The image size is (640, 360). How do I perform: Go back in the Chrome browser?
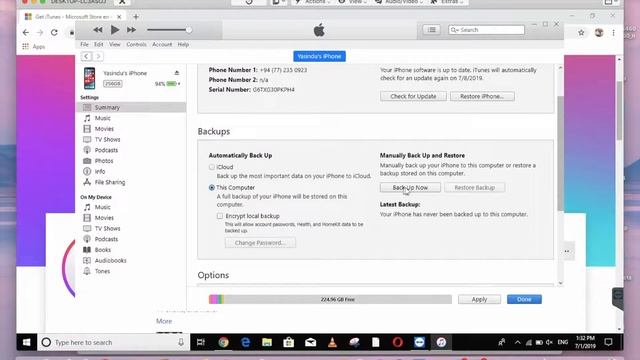26,32
